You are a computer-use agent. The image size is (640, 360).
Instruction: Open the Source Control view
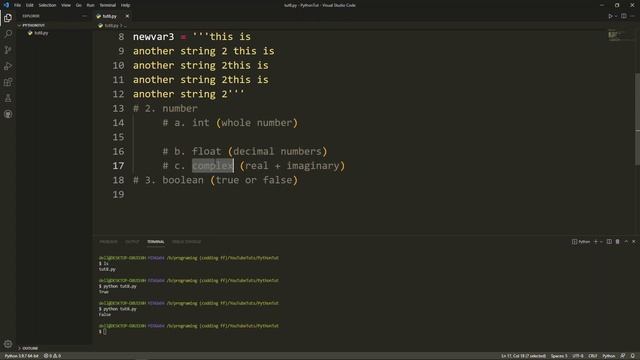point(8,50)
